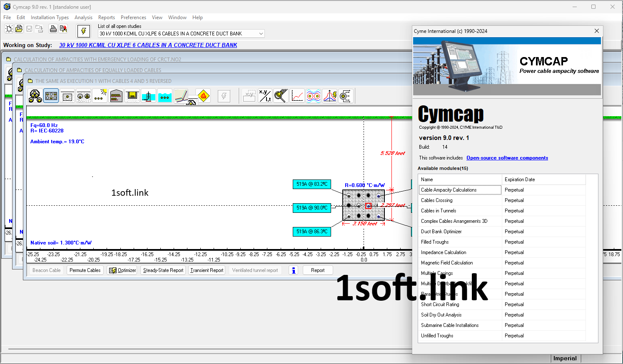
Task: Select the submerged cables in water icon
Action: [x=165, y=96]
